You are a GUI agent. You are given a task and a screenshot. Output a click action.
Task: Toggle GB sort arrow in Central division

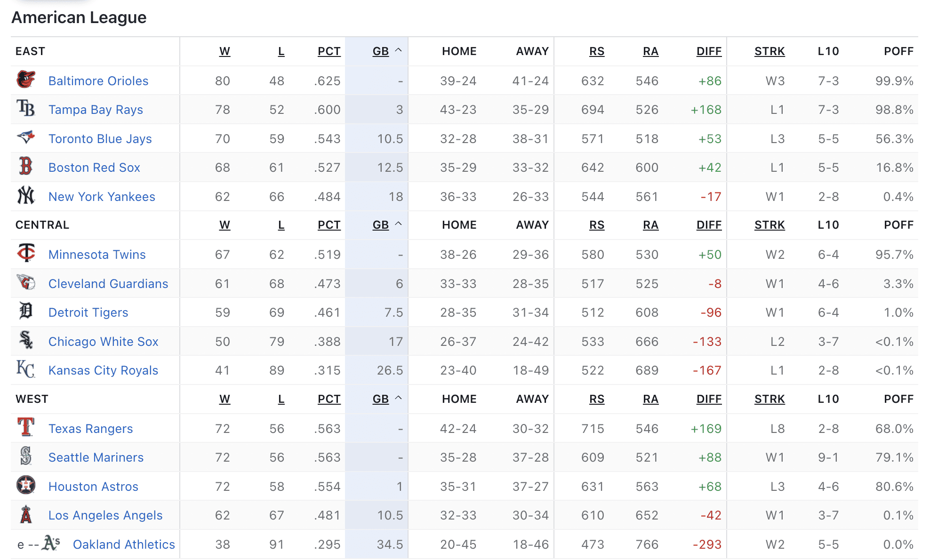click(398, 224)
